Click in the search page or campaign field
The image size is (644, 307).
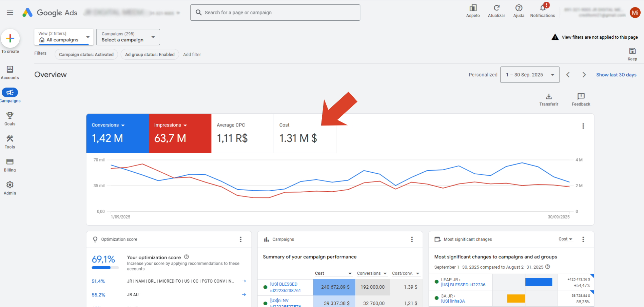275,13
